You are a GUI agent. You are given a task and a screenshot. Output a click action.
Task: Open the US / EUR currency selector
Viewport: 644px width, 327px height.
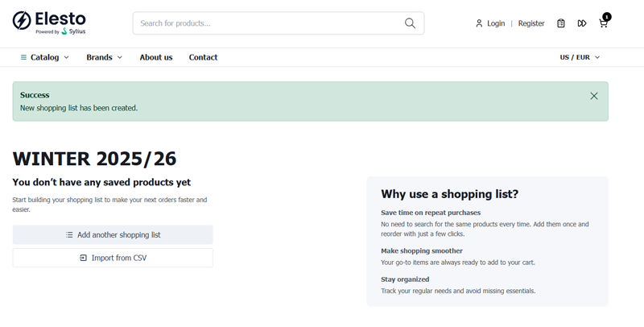point(580,57)
